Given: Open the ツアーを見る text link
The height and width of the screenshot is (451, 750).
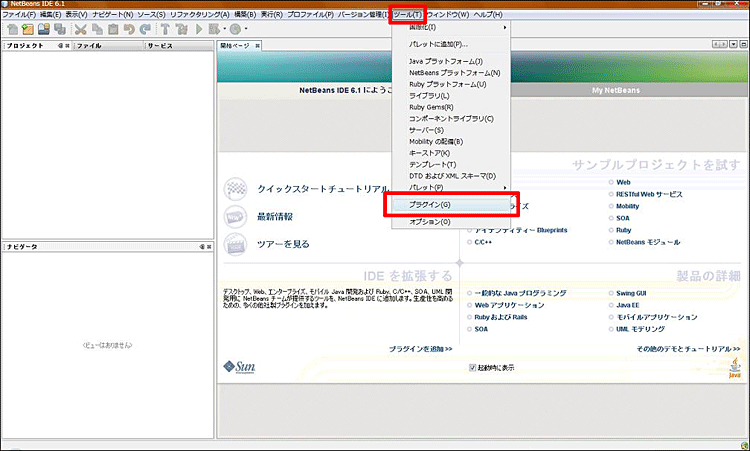Looking at the screenshot, I should [283, 244].
